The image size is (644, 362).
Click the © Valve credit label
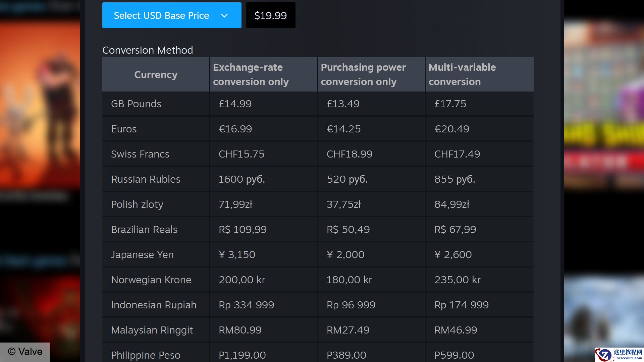(25, 352)
